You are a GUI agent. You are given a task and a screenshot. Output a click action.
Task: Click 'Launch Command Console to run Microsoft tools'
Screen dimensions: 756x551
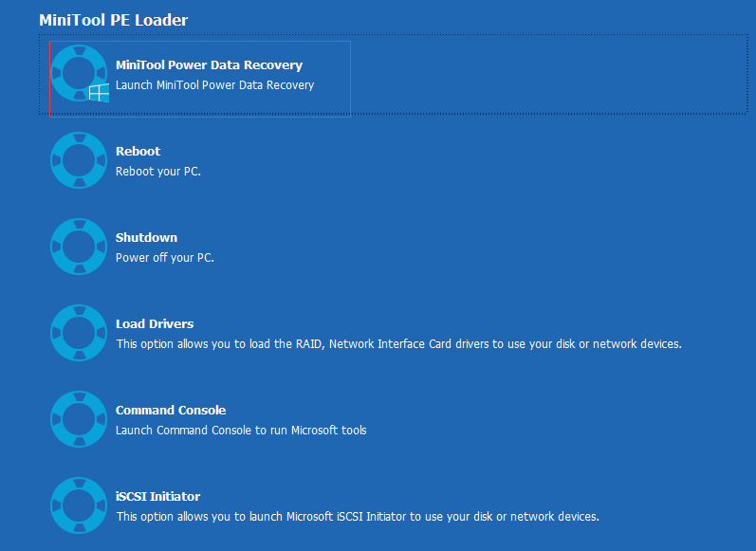pos(241,431)
